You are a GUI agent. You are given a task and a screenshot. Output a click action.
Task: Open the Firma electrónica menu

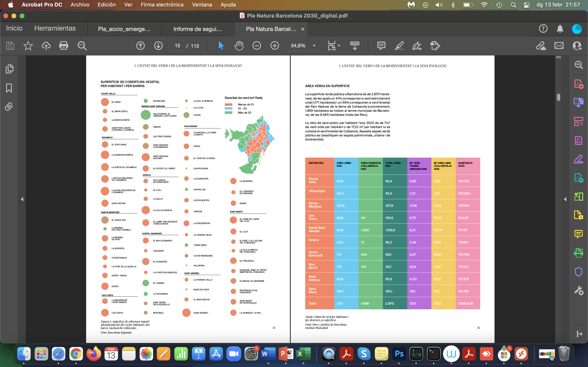[162, 5]
